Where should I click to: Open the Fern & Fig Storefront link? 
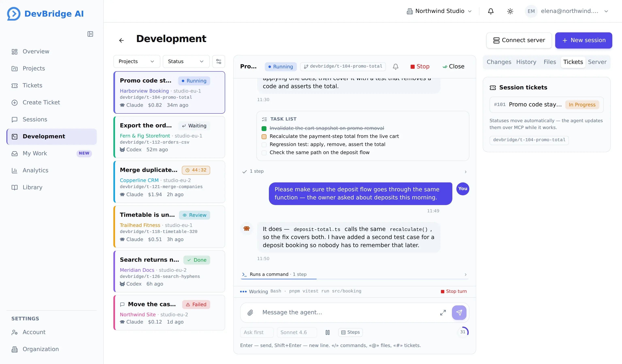tap(145, 136)
